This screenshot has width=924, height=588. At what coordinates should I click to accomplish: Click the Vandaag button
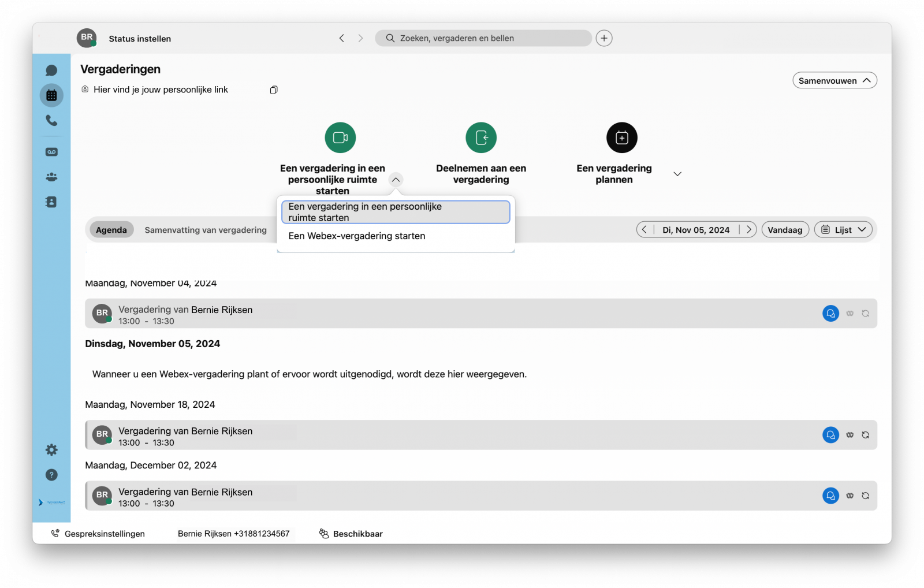click(x=785, y=230)
